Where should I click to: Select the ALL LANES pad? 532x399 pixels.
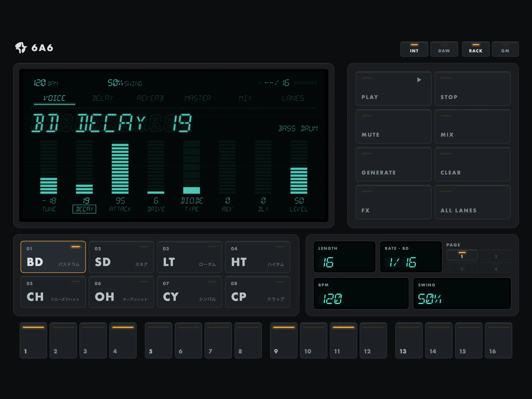472,202
